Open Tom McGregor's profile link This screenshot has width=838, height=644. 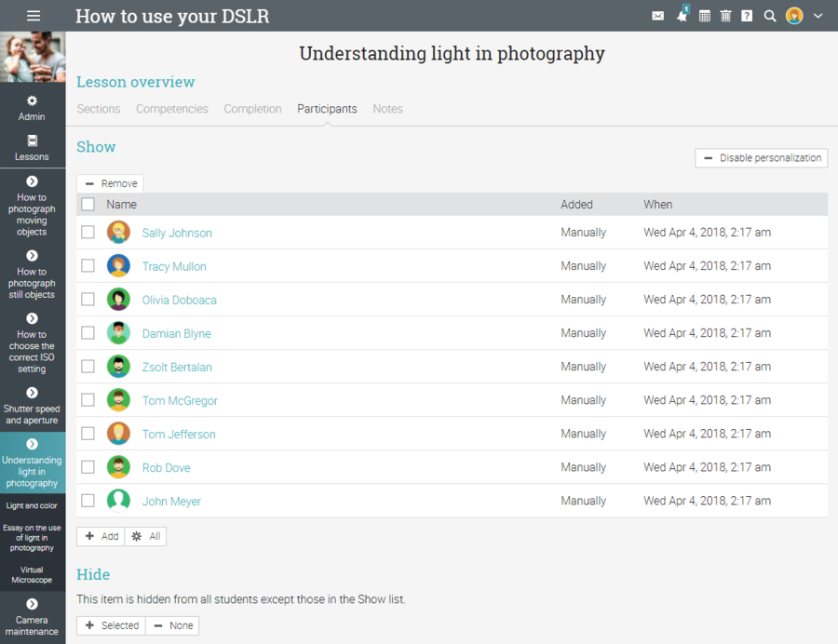[180, 400]
